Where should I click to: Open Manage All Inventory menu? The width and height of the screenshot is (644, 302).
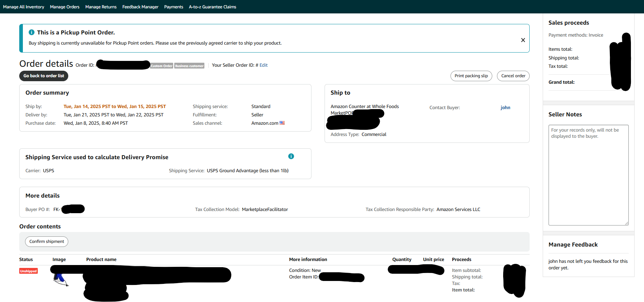coord(24,7)
